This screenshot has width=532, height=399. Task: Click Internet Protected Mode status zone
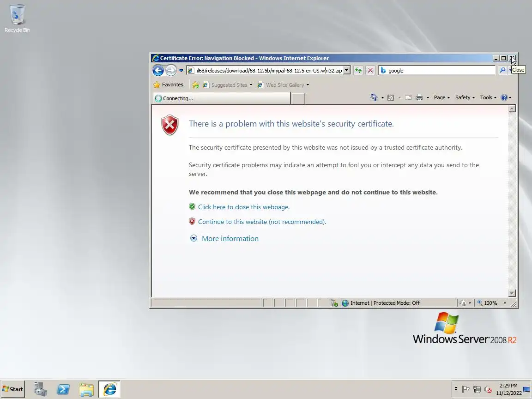pos(399,303)
